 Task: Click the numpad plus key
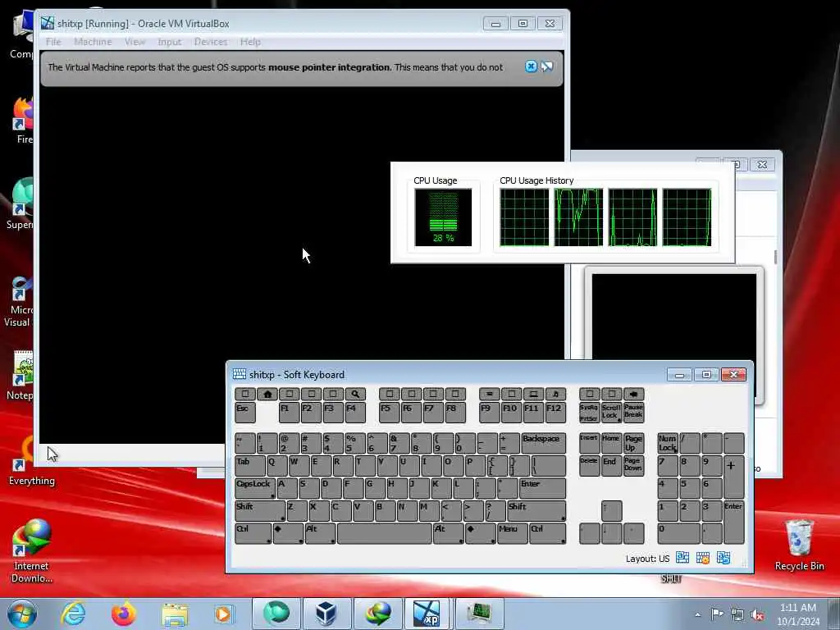[733, 477]
